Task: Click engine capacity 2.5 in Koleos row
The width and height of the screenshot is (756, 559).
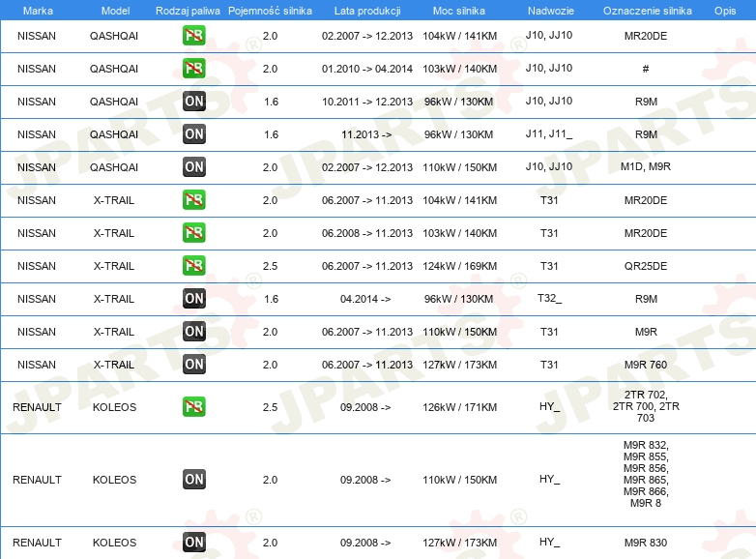Action: pyautogui.click(x=270, y=407)
